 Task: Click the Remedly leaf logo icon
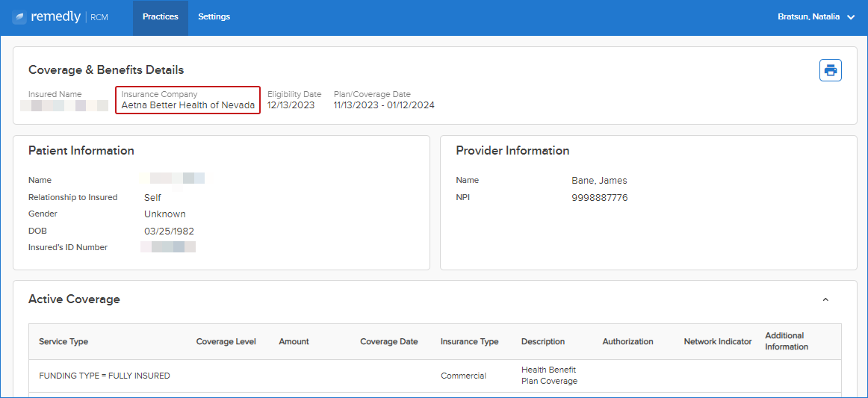[x=19, y=17]
